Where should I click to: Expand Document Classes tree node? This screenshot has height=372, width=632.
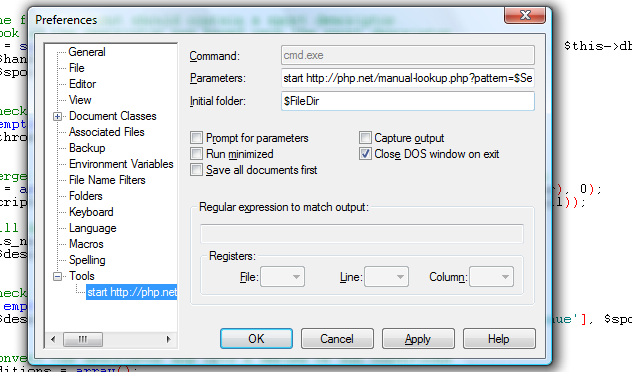(57, 116)
